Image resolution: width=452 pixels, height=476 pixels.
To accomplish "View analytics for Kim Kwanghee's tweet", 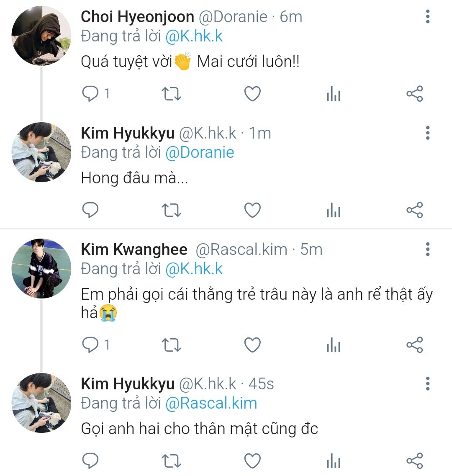I will (333, 346).
